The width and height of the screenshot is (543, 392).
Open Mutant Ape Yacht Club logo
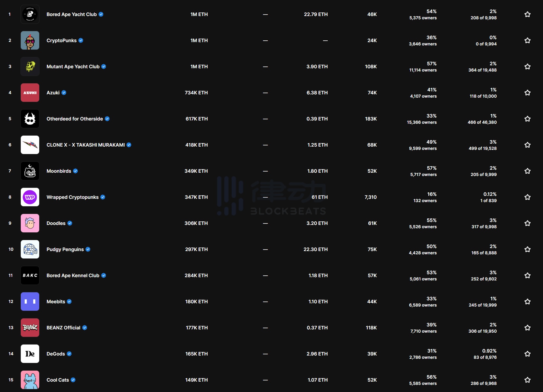[30, 66]
